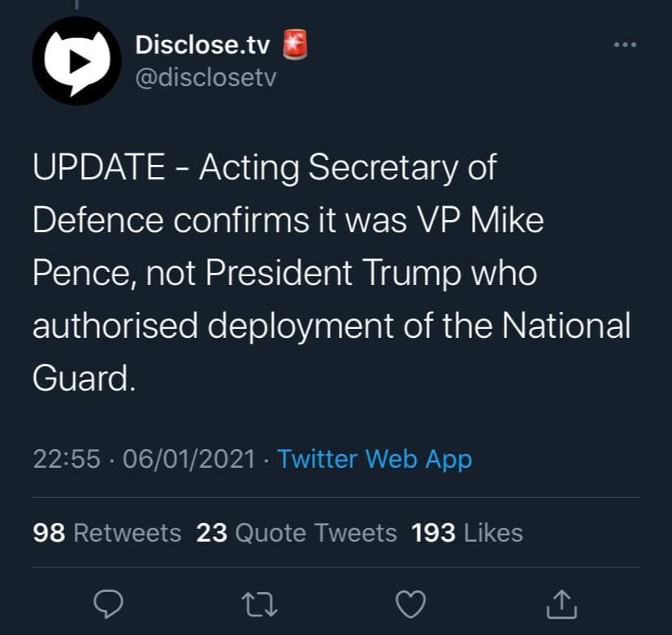Screen dimensions: 672x635
Task: Click the 06/01/2021 tweet date
Action: tap(188, 459)
